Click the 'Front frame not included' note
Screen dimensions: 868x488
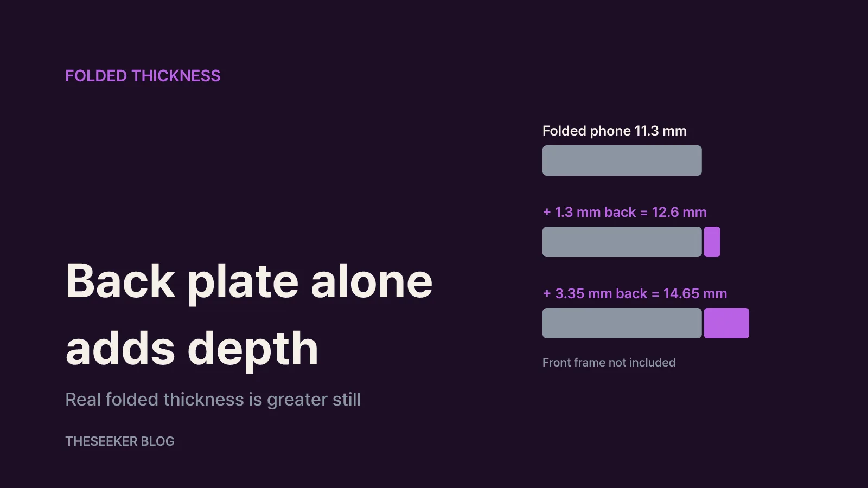(609, 363)
